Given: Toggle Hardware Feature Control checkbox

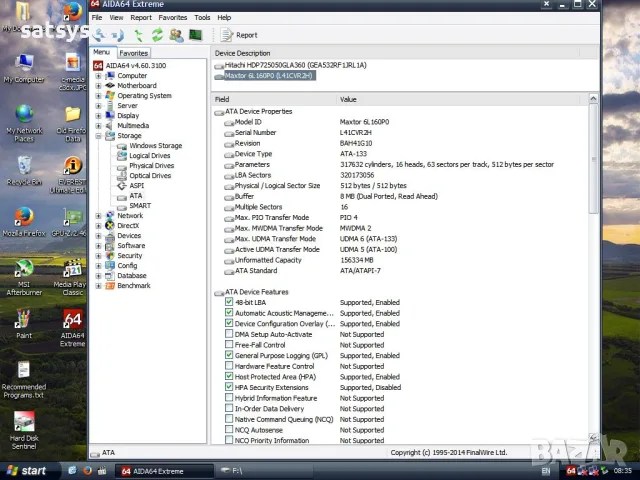Looking at the screenshot, I should click(x=229, y=366).
